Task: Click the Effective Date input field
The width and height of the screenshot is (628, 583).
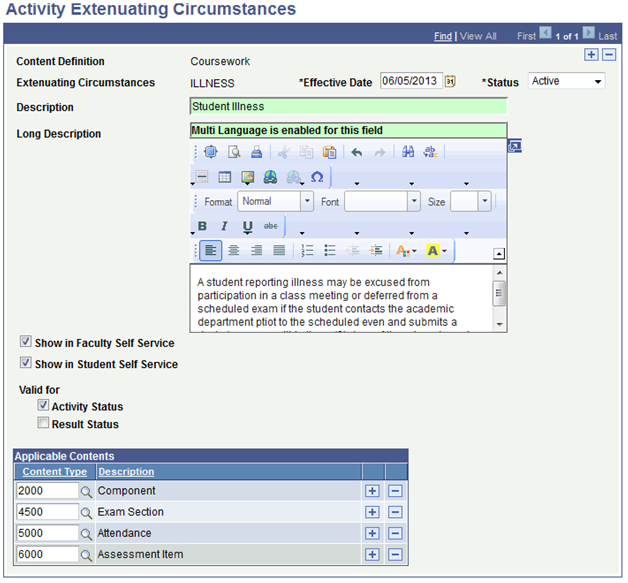Action: pos(411,81)
